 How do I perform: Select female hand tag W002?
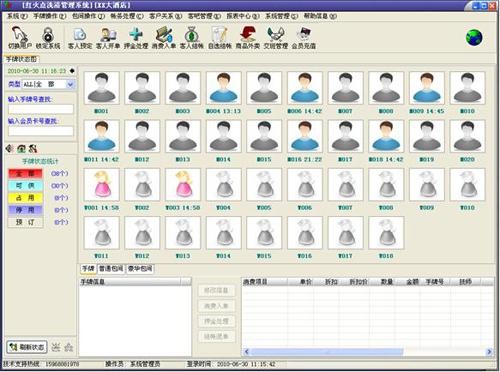tap(142, 184)
